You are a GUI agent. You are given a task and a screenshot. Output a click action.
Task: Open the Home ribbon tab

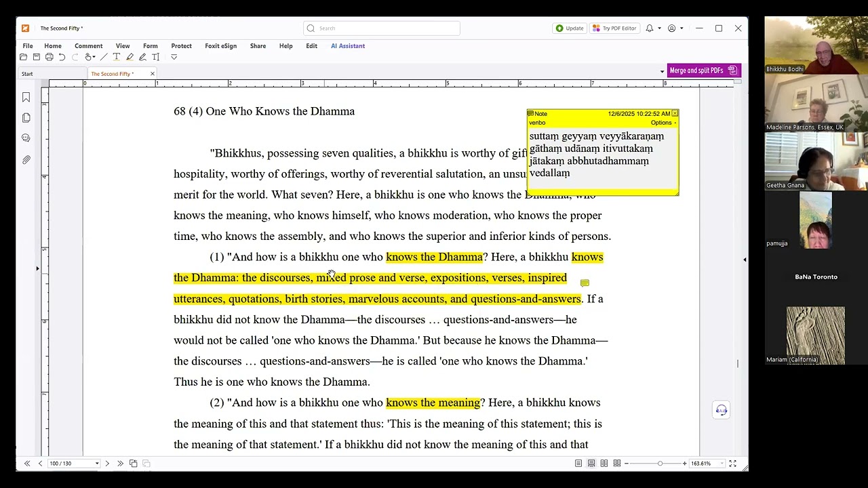coord(53,46)
